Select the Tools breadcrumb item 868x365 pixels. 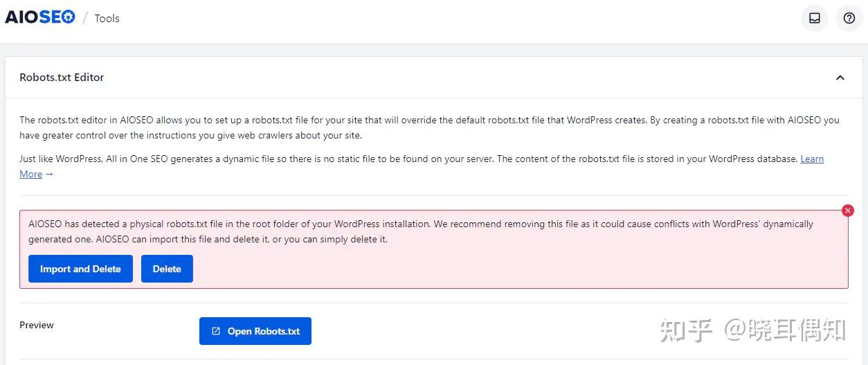pos(107,19)
